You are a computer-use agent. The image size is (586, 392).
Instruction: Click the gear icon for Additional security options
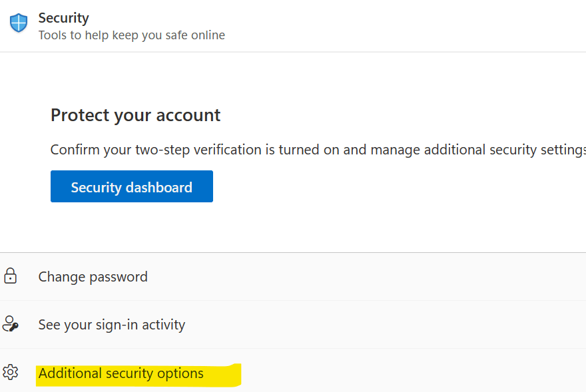click(x=11, y=372)
